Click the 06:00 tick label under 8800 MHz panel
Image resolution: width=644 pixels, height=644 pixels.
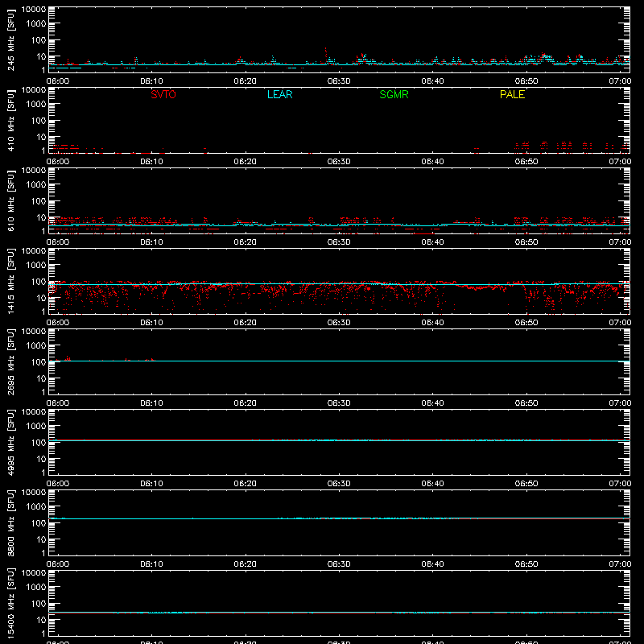(x=57, y=564)
